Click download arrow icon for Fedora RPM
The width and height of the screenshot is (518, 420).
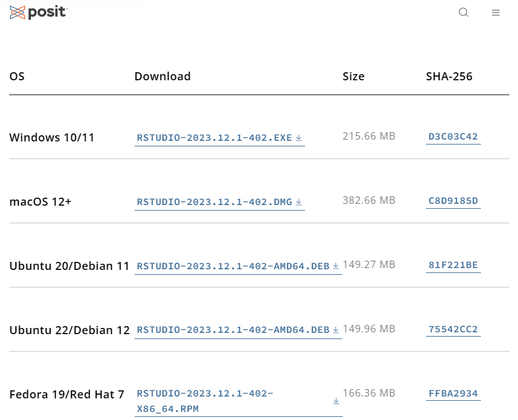pyautogui.click(x=336, y=401)
